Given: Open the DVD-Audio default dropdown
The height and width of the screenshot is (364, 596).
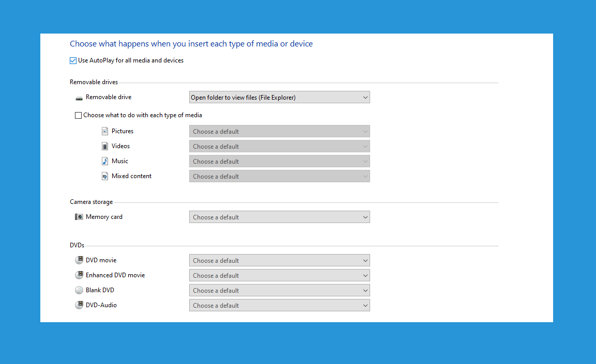Looking at the screenshot, I should (279, 306).
